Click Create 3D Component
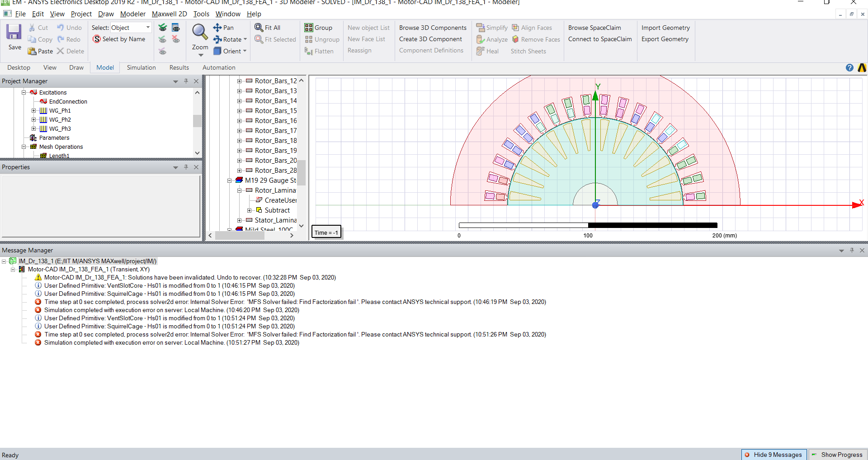The image size is (868, 460). click(430, 39)
